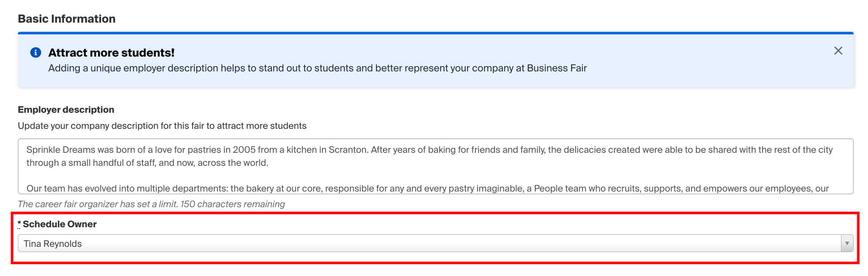Click the "Attract more students!" title

pyautogui.click(x=111, y=53)
